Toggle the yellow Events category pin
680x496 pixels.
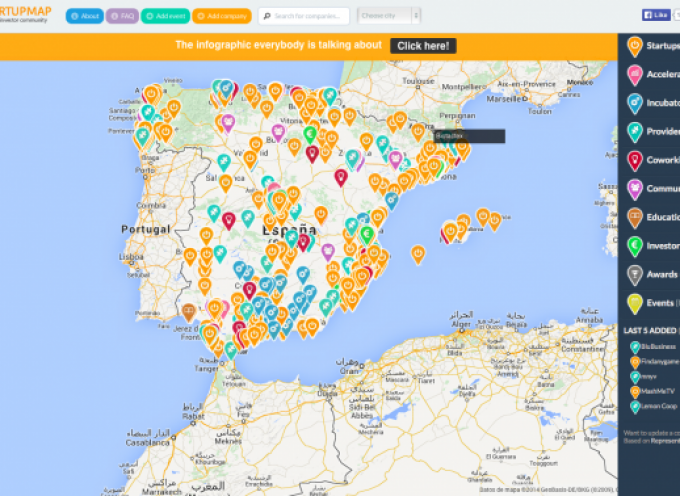(634, 303)
